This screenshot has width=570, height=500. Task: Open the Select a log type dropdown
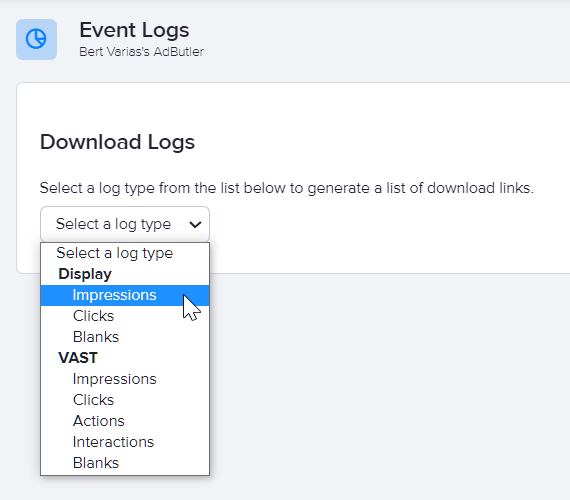125,224
